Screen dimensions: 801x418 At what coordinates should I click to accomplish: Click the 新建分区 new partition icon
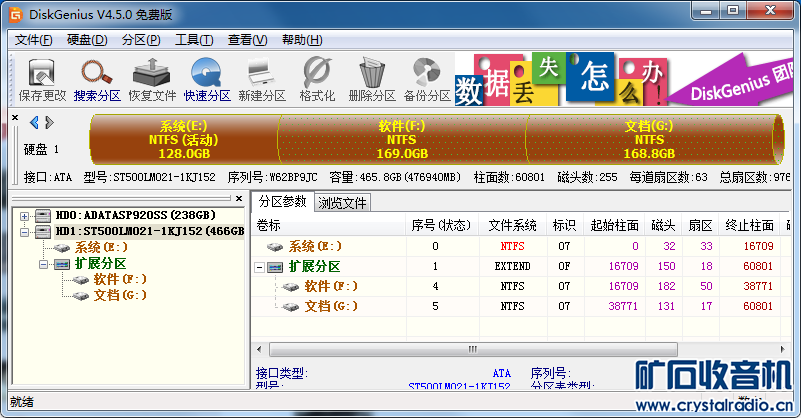pos(262,73)
